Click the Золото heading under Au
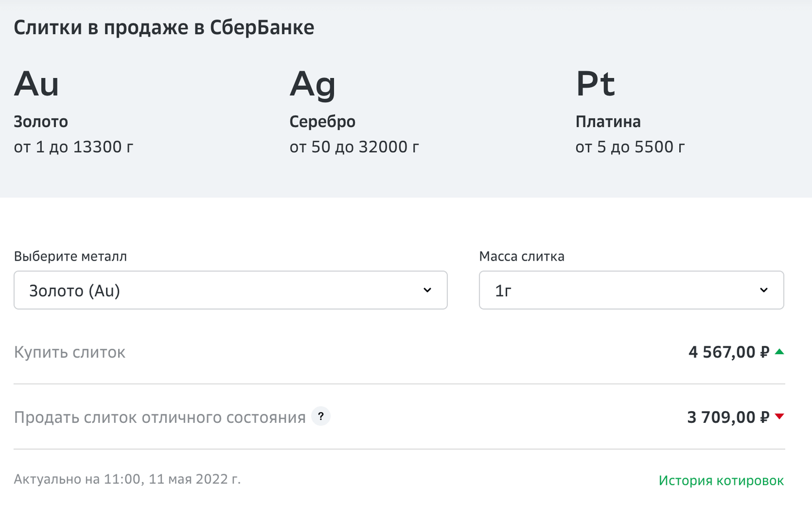Image resolution: width=812 pixels, height=506 pixels. click(41, 122)
